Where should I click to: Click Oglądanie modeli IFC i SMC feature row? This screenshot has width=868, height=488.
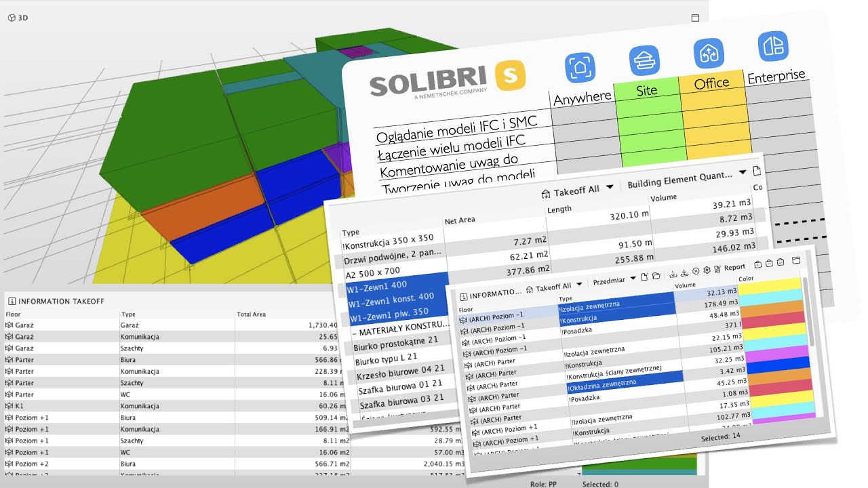click(x=457, y=129)
